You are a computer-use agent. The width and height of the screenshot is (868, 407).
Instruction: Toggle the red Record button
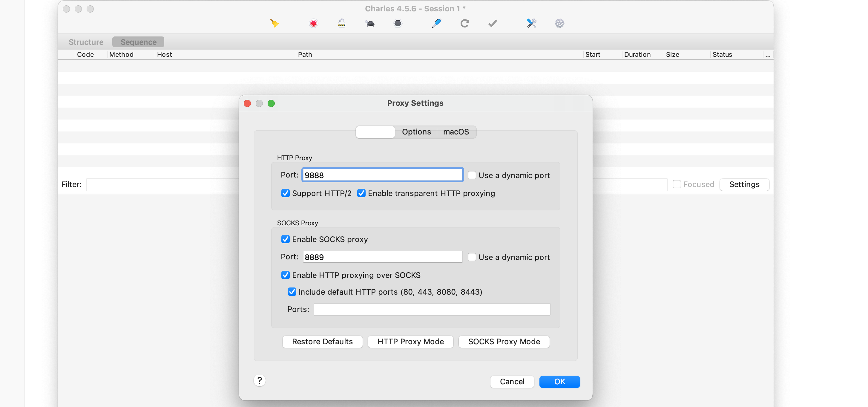pos(313,23)
